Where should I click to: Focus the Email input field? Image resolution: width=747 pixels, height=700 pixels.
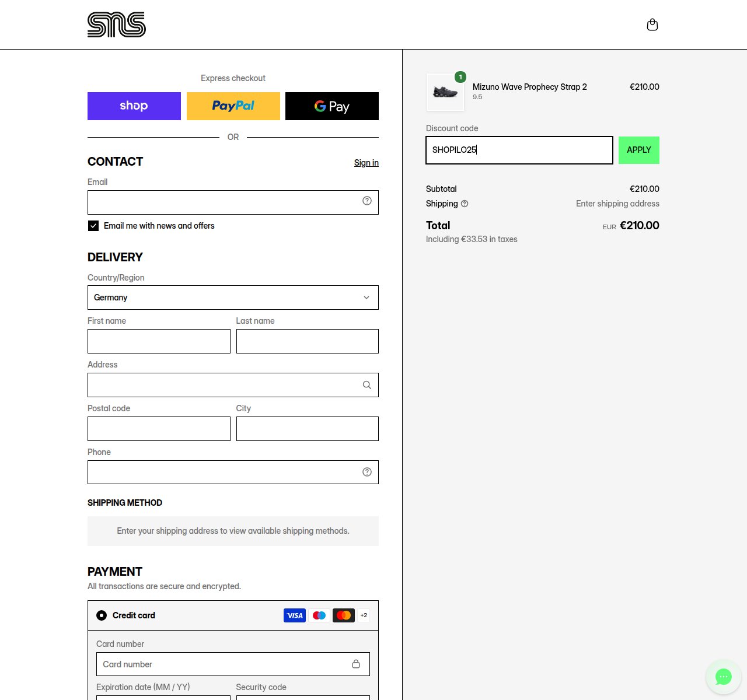point(233,202)
